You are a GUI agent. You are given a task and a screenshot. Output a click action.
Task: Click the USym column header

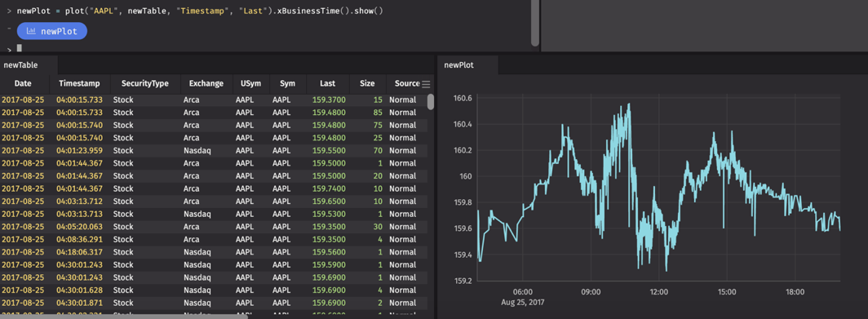coord(250,84)
